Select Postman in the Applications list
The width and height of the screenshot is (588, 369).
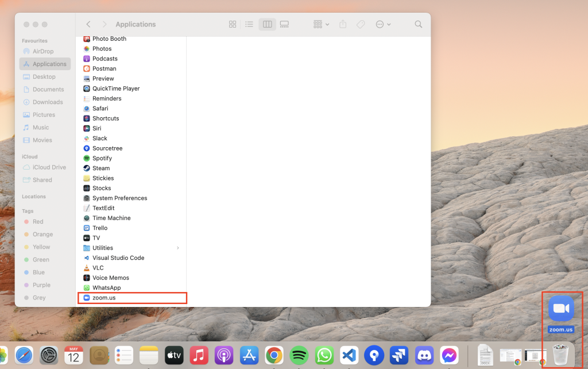[x=132, y=69]
